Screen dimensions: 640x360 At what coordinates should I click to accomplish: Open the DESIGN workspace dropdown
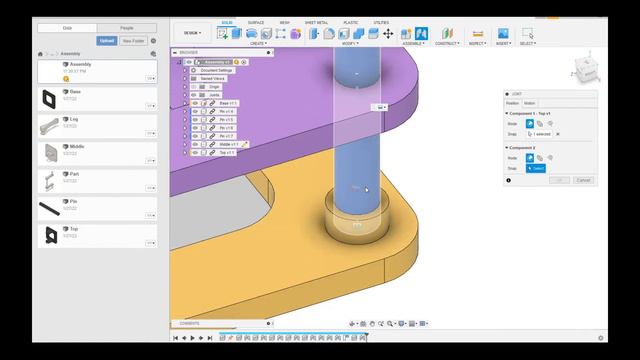point(192,33)
